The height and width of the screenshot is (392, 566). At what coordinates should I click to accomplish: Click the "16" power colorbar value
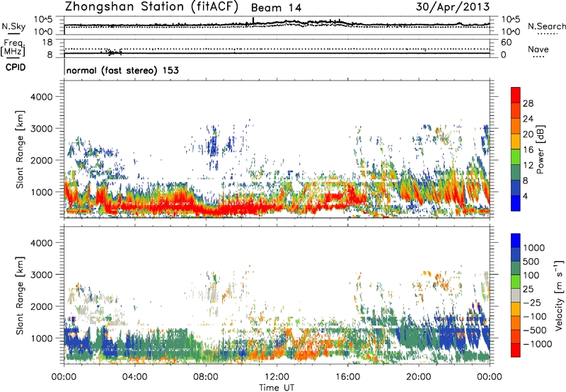(528, 150)
